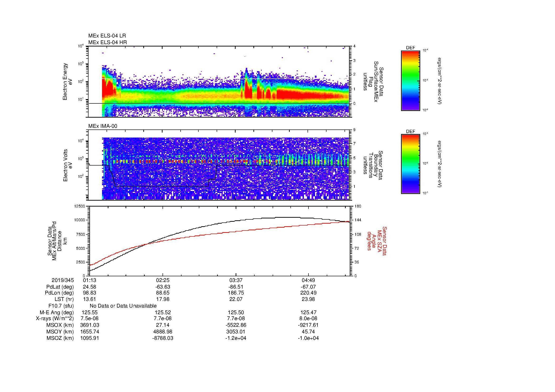Click the 'Electron Volts eV' axis label
This screenshot has width=555, height=392.
pyautogui.click(x=68, y=165)
